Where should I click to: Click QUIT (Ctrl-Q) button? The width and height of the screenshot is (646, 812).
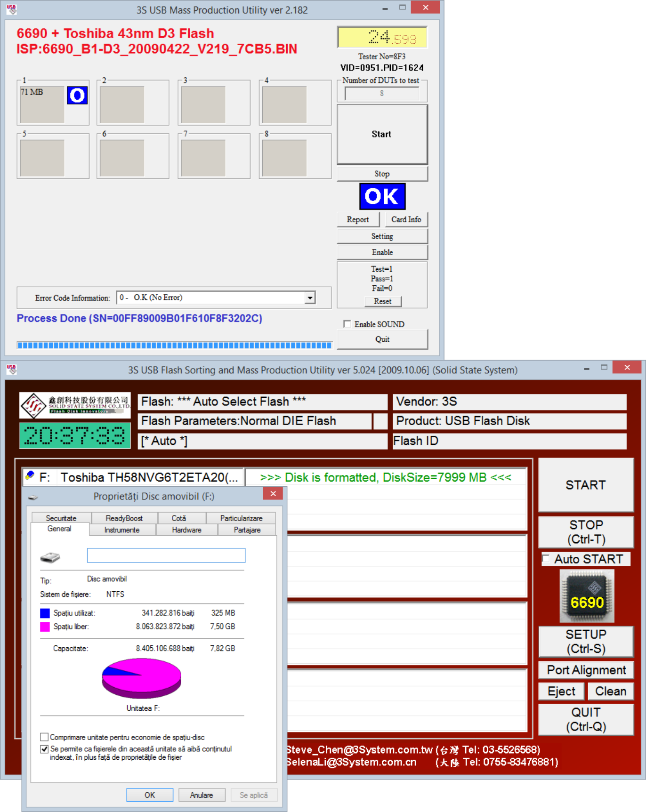coord(586,719)
